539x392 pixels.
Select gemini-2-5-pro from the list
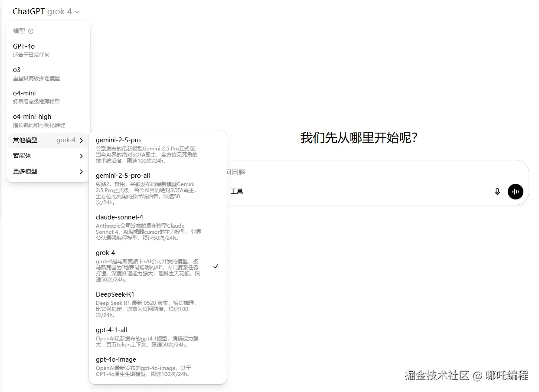[x=157, y=150]
